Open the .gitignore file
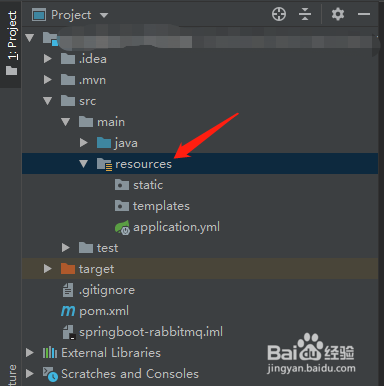 (107, 291)
